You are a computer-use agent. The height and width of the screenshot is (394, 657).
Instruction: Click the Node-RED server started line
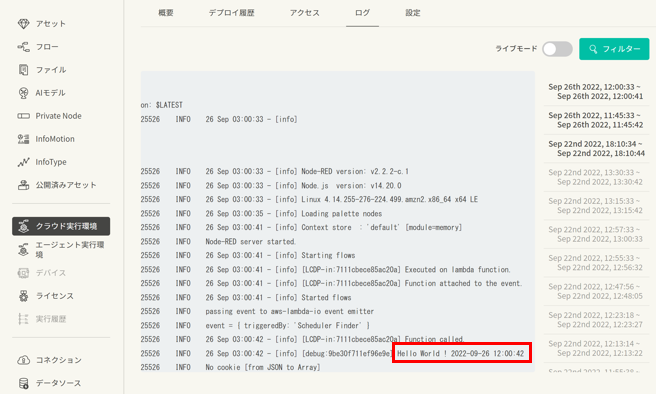218,242
